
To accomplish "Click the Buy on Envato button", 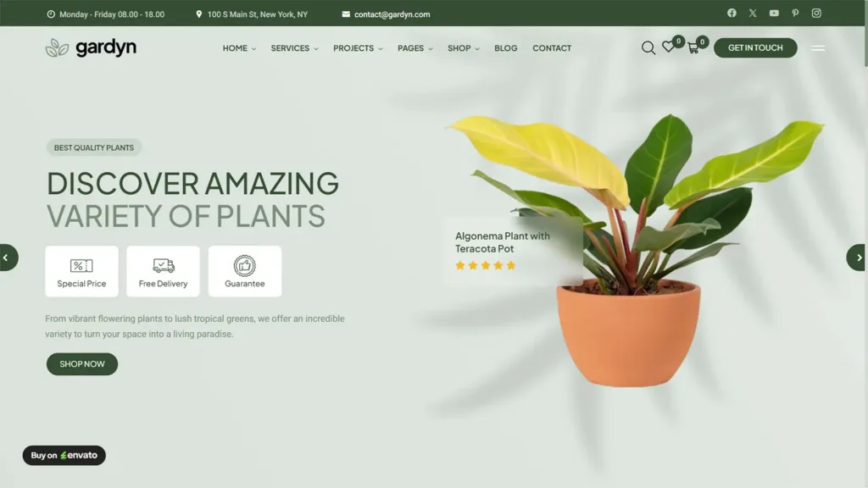I will coord(64,455).
